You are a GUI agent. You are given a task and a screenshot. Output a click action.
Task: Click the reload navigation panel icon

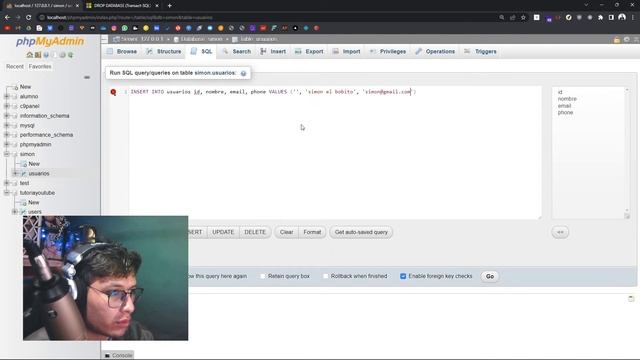click(71, 55)
